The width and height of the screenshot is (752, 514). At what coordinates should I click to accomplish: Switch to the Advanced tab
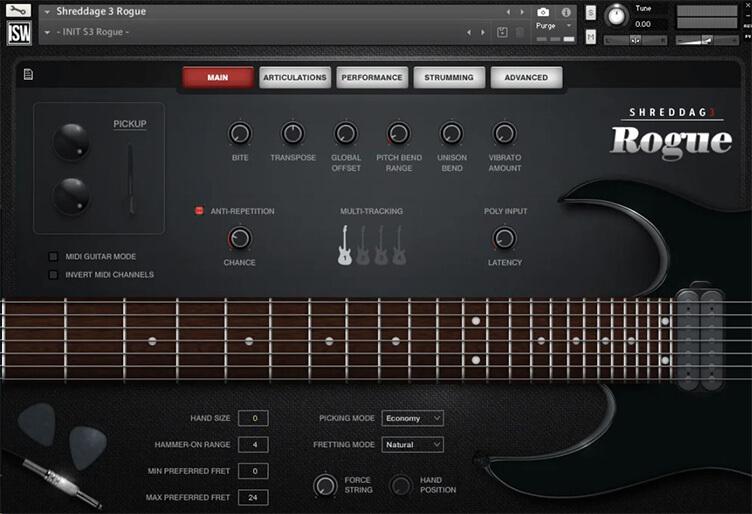[x=526, y=77]
